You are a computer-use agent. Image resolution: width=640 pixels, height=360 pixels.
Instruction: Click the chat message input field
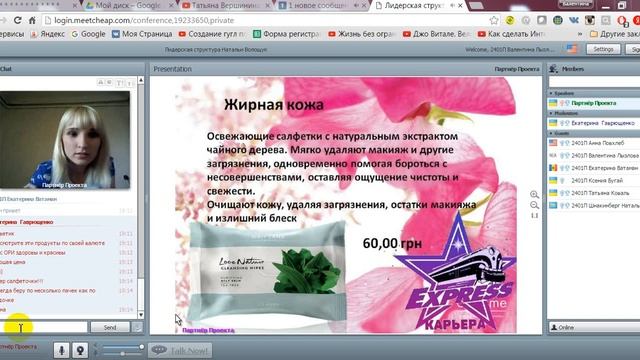coord(43,327)
